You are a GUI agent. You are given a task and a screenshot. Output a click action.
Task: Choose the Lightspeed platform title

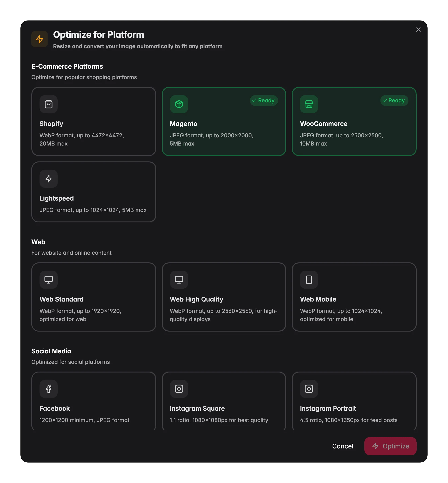click(57, 198)
